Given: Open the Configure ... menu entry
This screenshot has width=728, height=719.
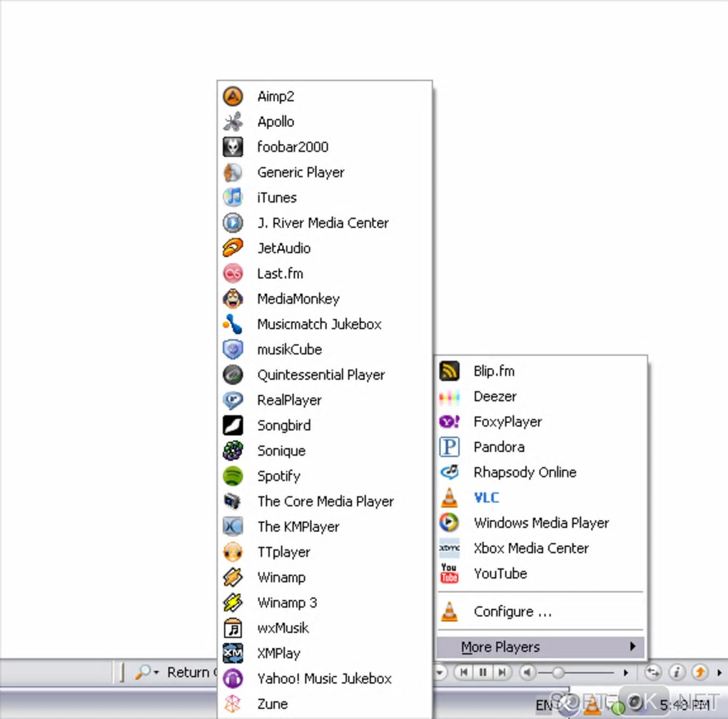Looking at the screenshot, I should click(541, 612).
